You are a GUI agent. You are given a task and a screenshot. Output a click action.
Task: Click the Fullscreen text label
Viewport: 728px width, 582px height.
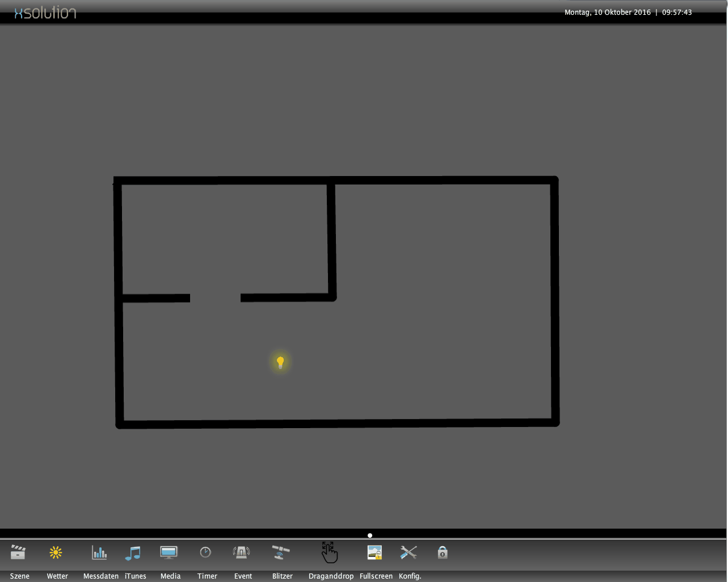click(x=376, y=576)
